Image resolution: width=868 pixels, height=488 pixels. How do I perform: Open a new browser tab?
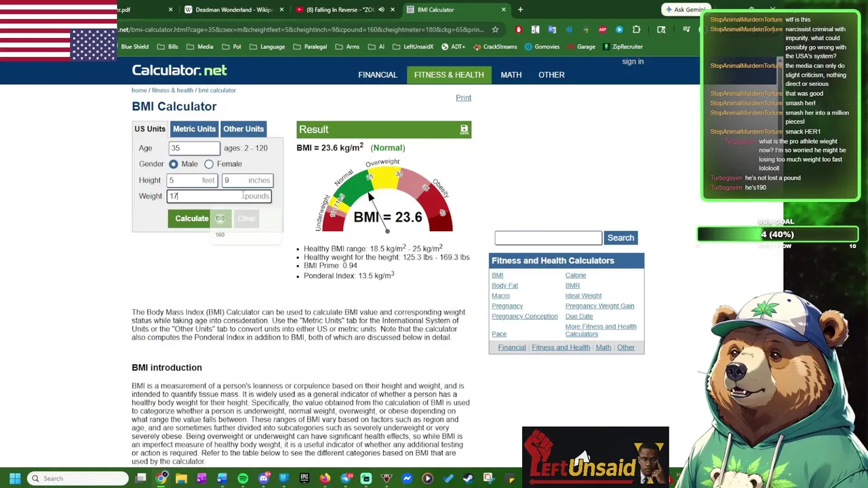[x=520, y=9]
